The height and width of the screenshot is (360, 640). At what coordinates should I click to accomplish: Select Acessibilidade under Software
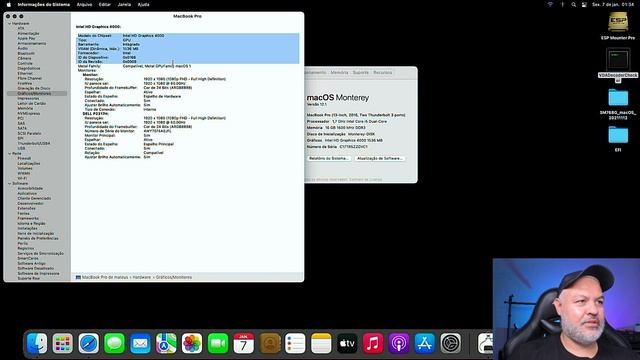[x=30, y=189]
